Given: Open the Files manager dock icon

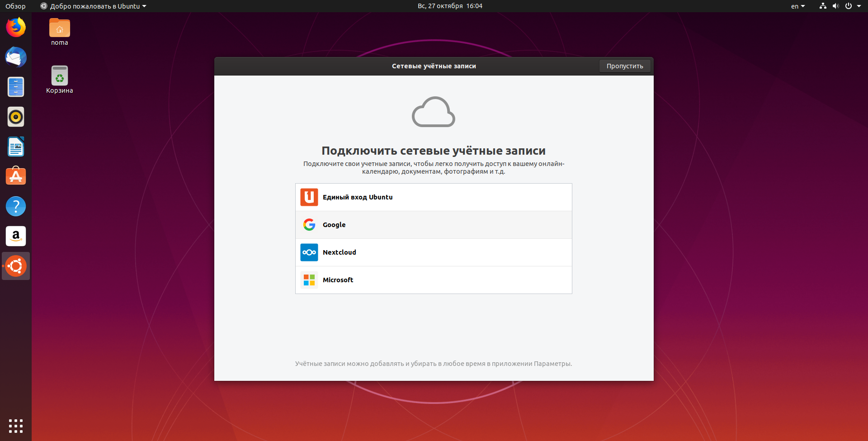Looking at the screenshot, I should click(16, 87).
